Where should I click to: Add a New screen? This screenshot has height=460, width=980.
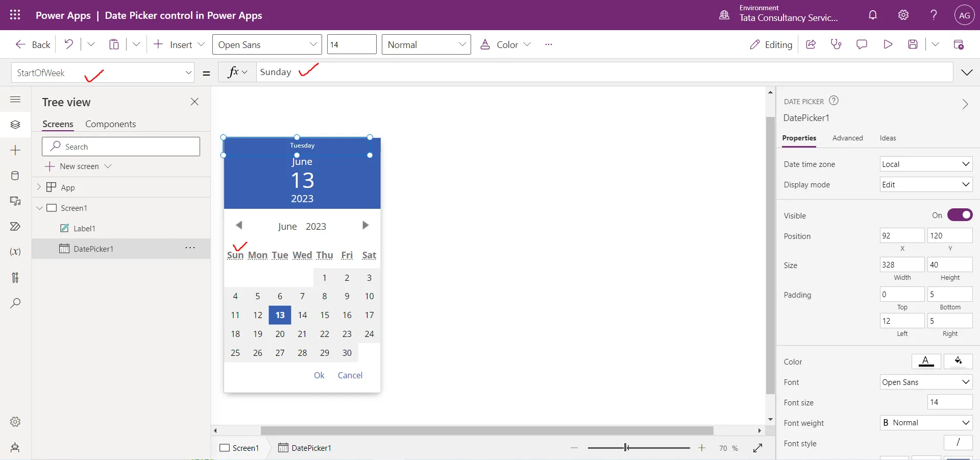[x=78, y=166]
